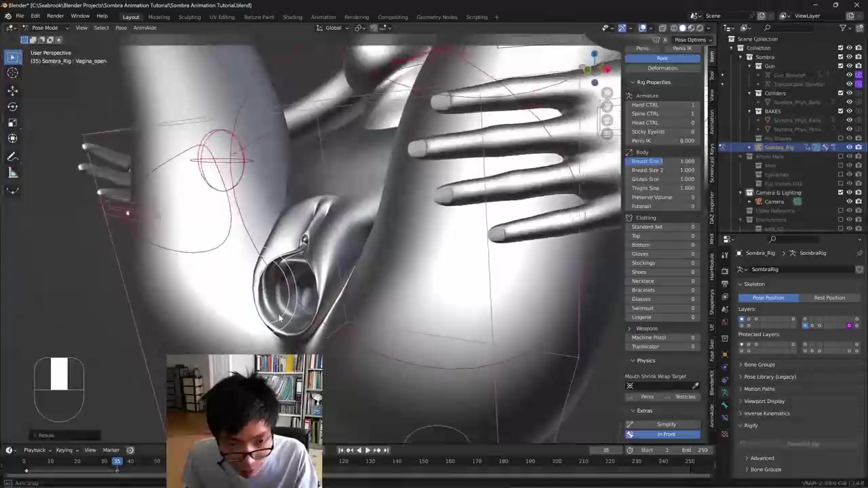Screen dimensions: 868x488
Task: Click the End frame field in timeline
Action: (694, 450)
